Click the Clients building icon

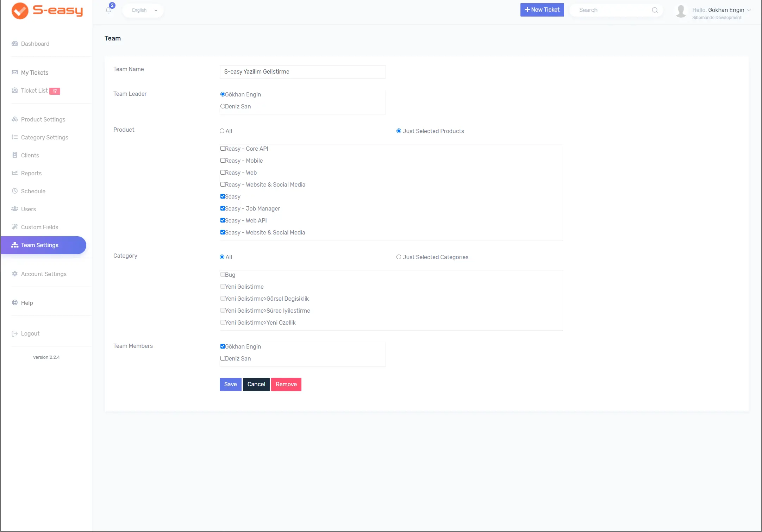15,155
